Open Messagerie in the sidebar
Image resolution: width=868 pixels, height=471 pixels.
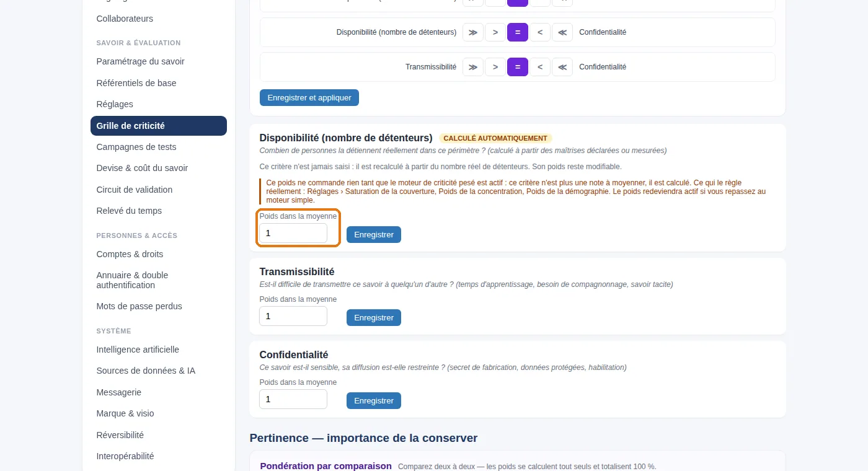(x=159, y=392)
